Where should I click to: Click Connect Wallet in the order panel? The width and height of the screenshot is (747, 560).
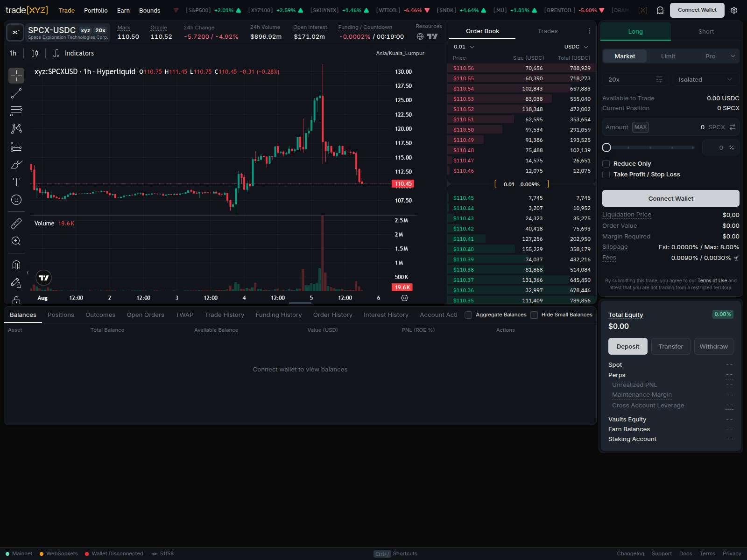pos(671,198)
